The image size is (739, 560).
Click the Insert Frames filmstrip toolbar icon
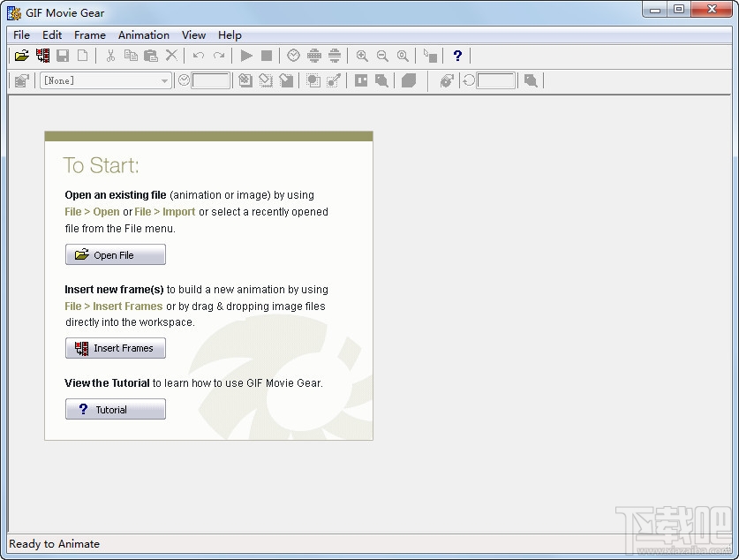pyautogui.click(x=43, y=56)
